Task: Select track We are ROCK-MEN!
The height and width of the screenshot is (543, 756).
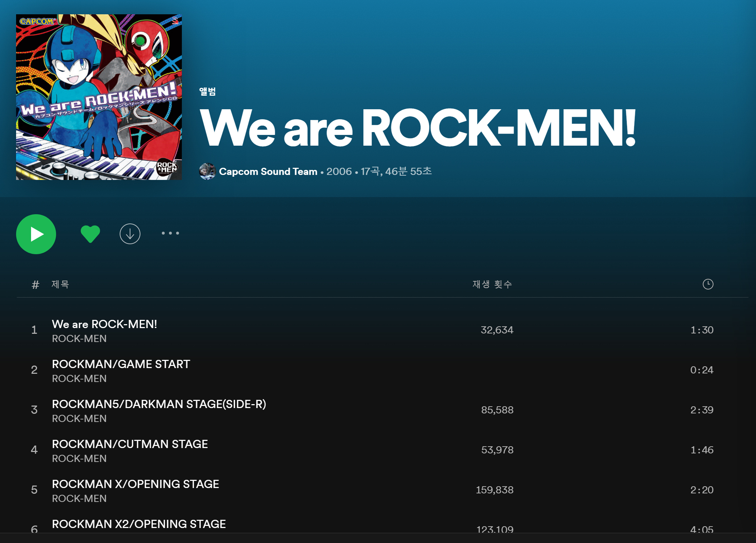Action: pyautogui.click(x=104, y=324)
